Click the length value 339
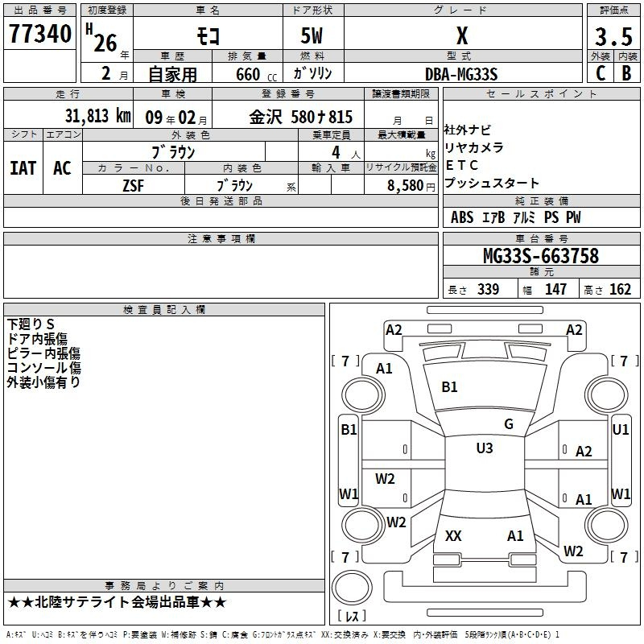The width and height of the screenshot is (644, 644). point(489,289)
